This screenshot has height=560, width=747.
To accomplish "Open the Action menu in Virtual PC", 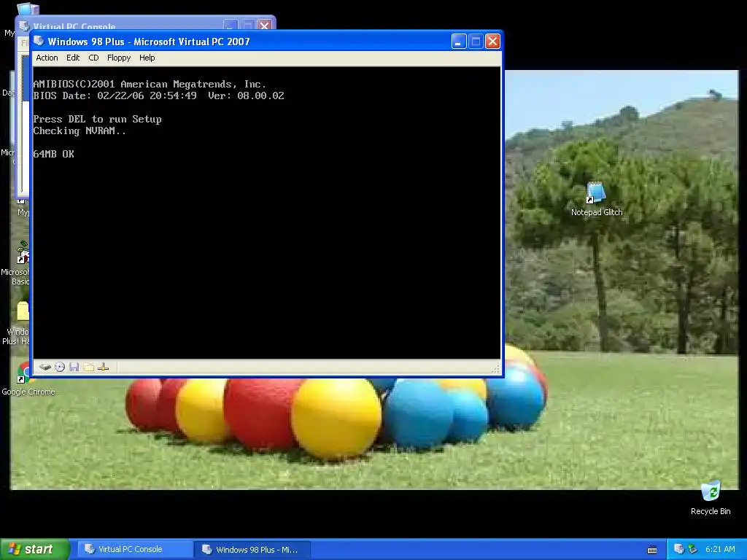I will point(47,58).
